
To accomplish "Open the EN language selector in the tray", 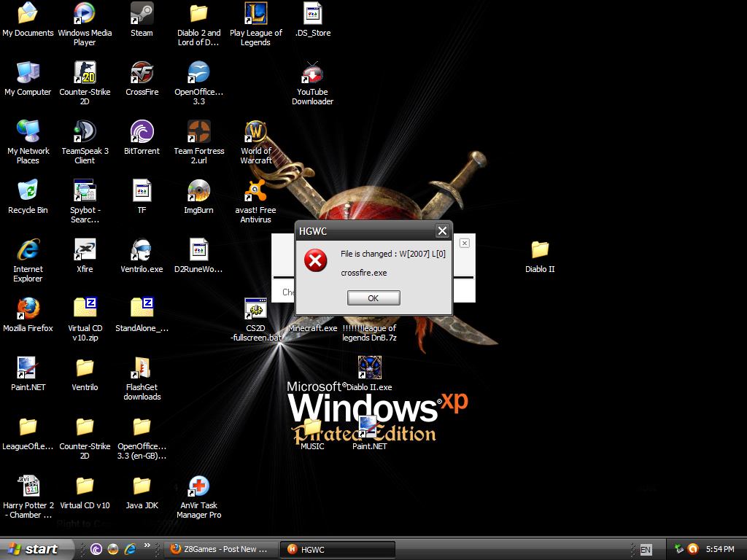I will [645, 549].
